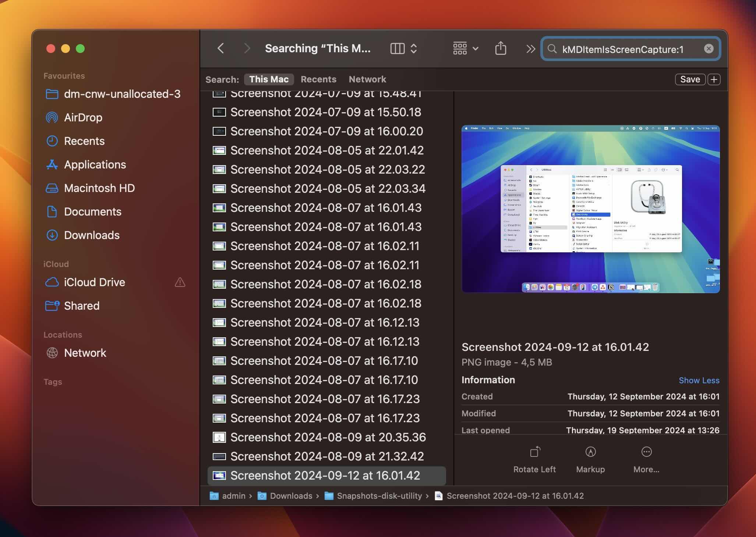Click the Share toolbar icon

click(501, 48)
